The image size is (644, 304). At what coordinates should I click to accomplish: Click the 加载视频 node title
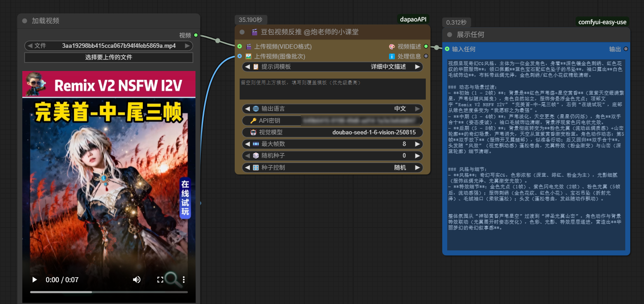[x=46, y=21]
